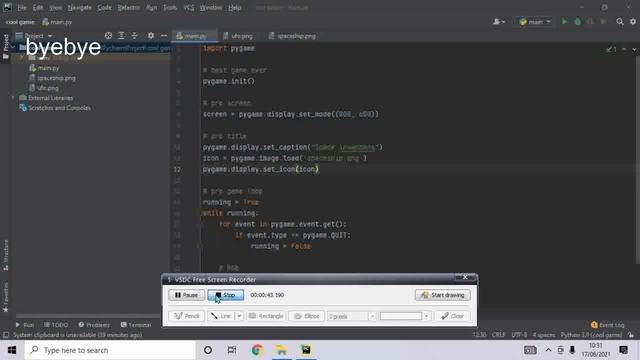The width and height of the screenshot is (640, 360).
Task: Expand all in Project panel
Action: pyautogui.click(x=121, y=36)
